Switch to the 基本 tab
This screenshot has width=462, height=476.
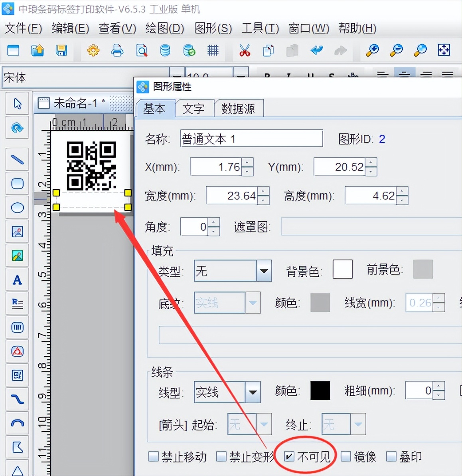155,108
